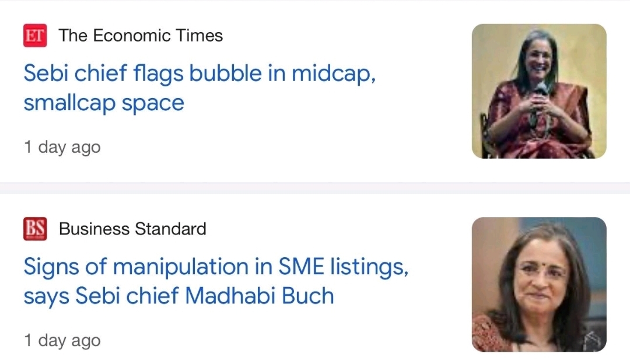Open the "Sebi chief flags bubble" headline
The image size is (630, 364).
[x=198, y=74]
